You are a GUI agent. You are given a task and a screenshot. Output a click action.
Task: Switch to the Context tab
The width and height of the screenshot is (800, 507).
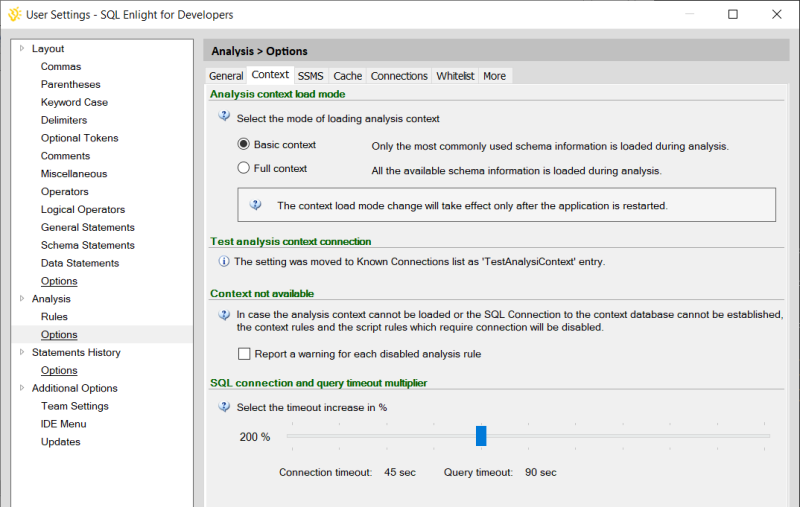pos(270,74)
